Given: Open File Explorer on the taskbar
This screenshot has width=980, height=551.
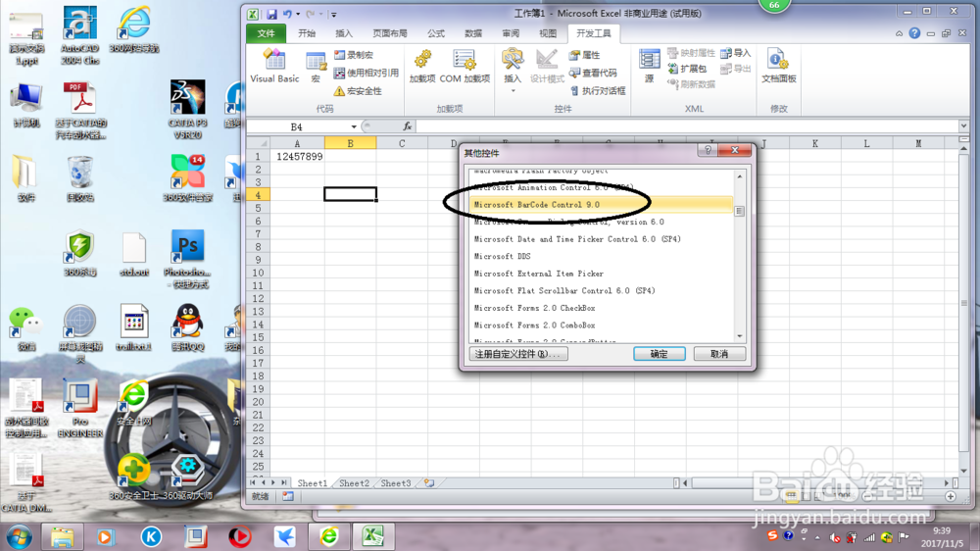Looking at the screenshot, I should point(62,536).
